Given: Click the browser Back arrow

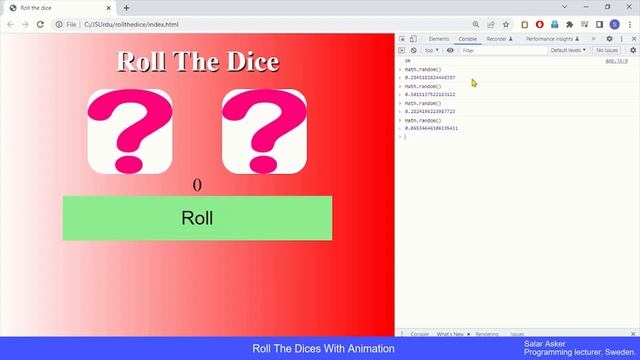Looking at the screenshot, I should [x=10, y=24].
